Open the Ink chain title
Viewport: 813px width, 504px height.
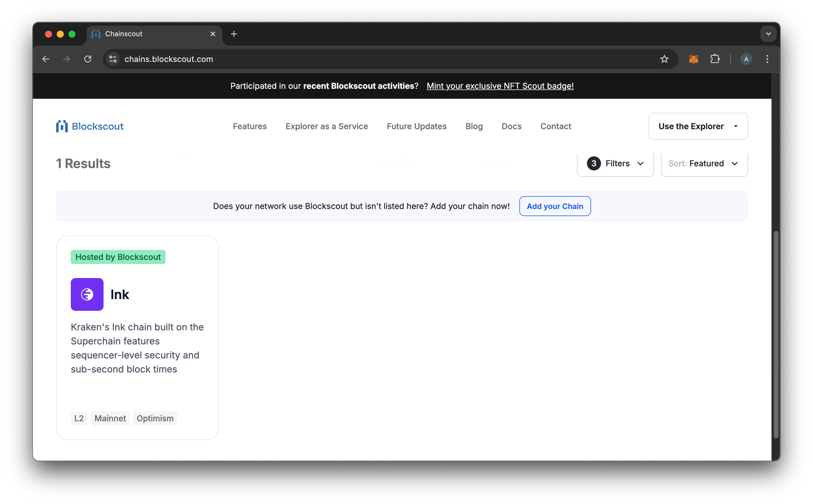coord(120,294)
